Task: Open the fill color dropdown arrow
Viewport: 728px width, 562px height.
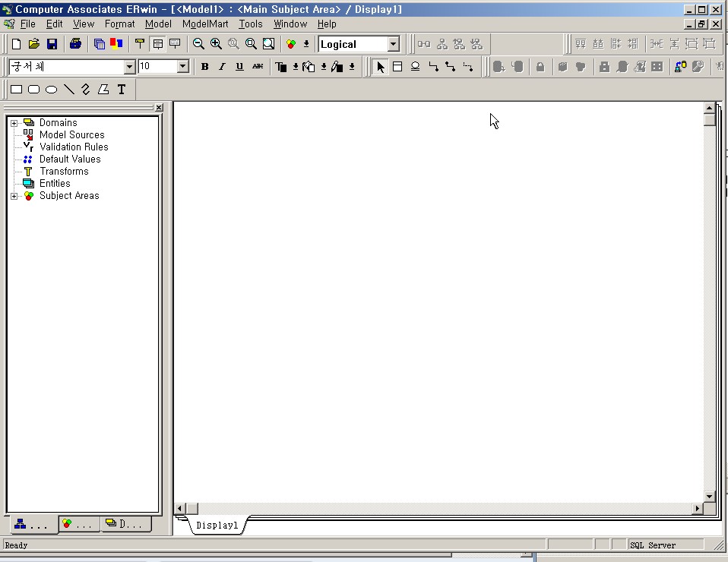Action: [x=324, y=67]
